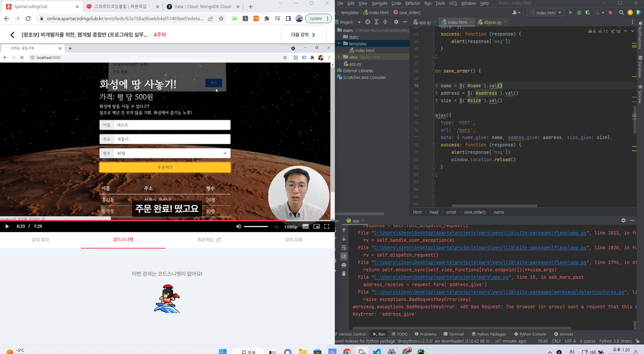
Task: Seek on the red video progress bar
Action: click(x=167, y=221)
